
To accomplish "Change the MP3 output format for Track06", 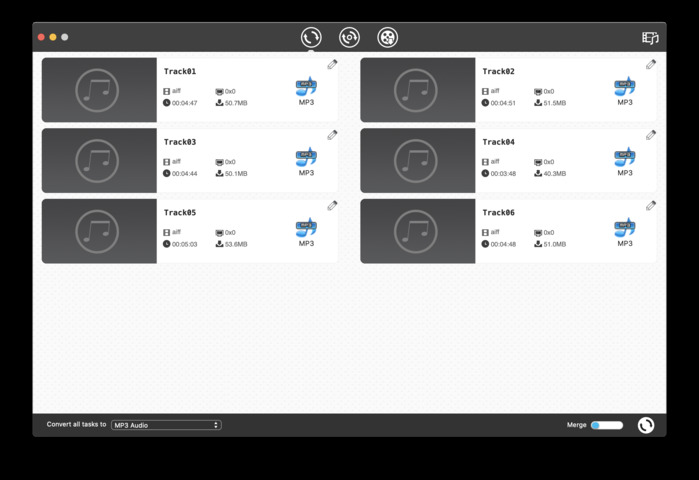I will 625,232.
